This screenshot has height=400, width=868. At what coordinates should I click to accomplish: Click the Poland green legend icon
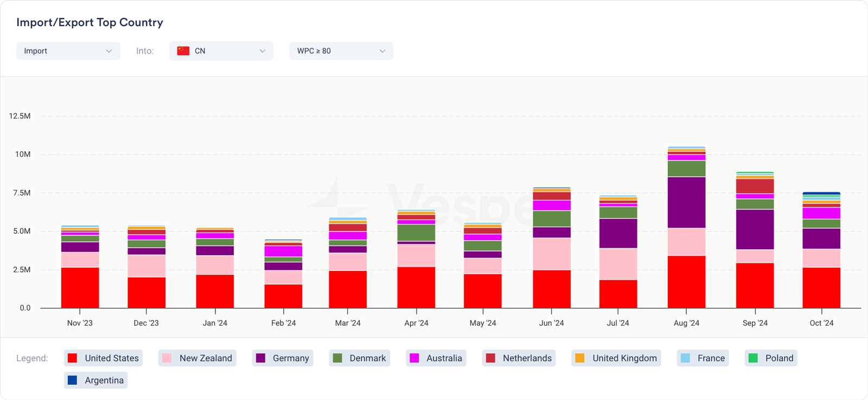coord(753,358)
